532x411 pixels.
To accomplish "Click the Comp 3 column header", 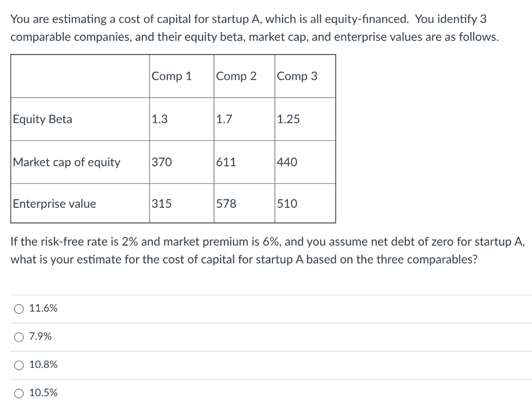I will [297, 76].
